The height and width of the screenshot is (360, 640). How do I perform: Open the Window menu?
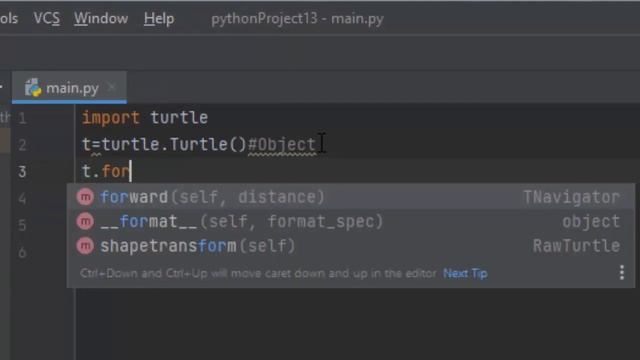[x=101, y=19]
